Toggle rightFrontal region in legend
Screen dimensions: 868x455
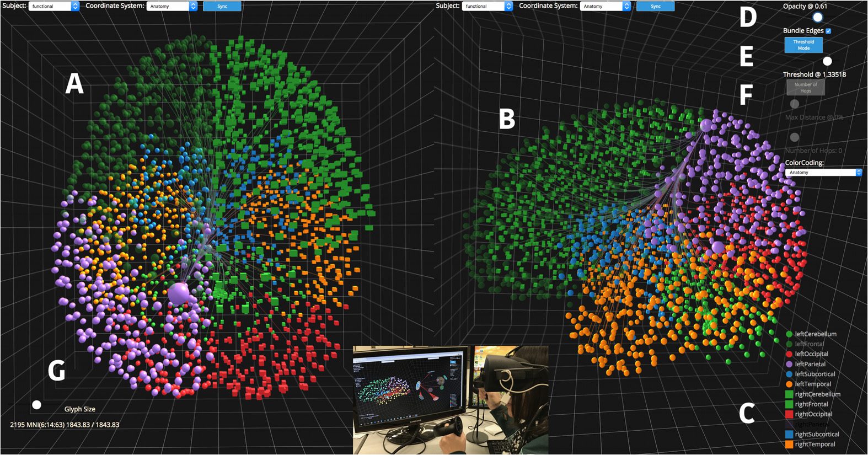point(807,404)
